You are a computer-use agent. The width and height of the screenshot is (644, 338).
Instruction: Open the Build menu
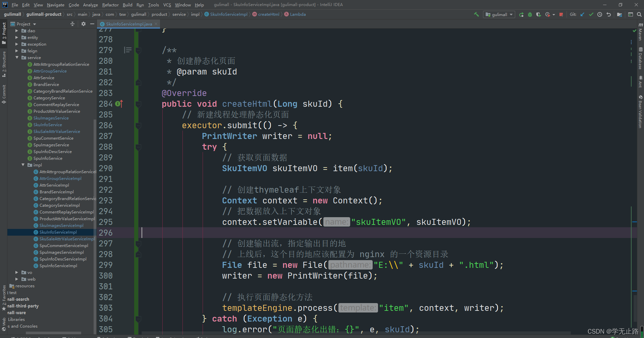pyautogui.click(x=127, y=5)
